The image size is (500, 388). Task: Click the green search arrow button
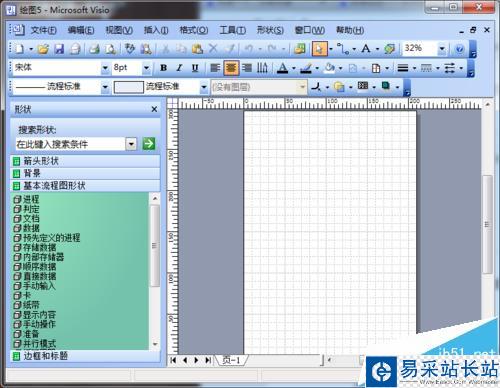(149, 144)
